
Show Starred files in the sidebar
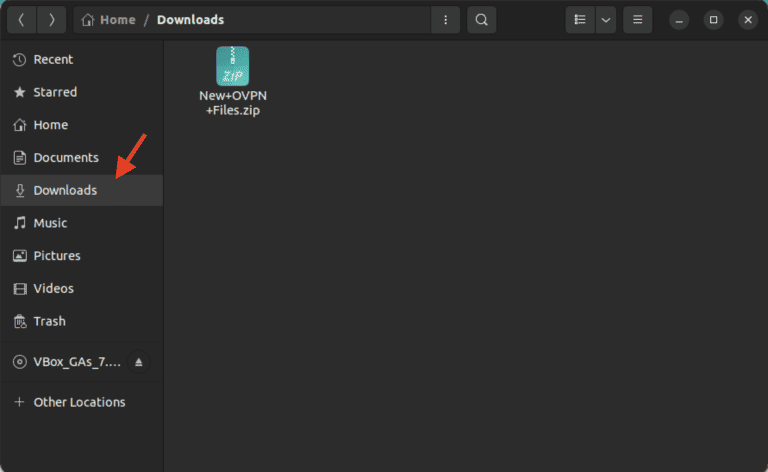[55, 92]
